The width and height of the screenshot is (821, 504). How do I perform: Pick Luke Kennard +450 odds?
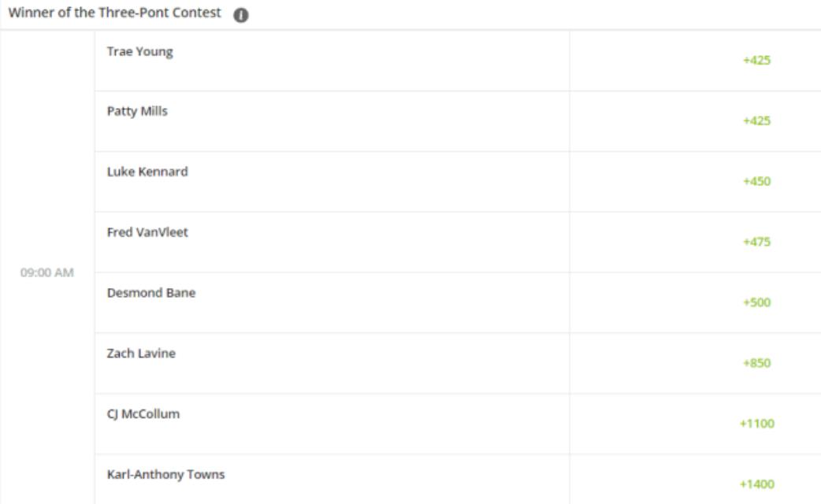[x=756, y=182]
